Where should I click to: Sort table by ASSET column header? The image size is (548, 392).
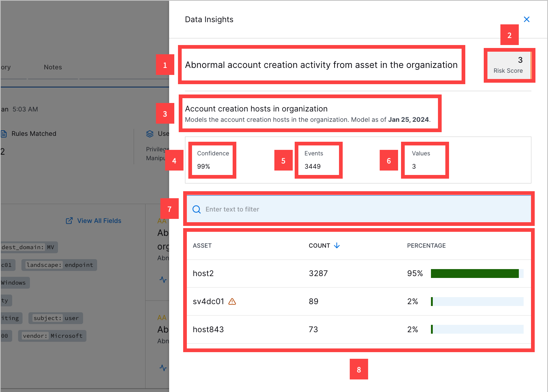tap(202, 245)
